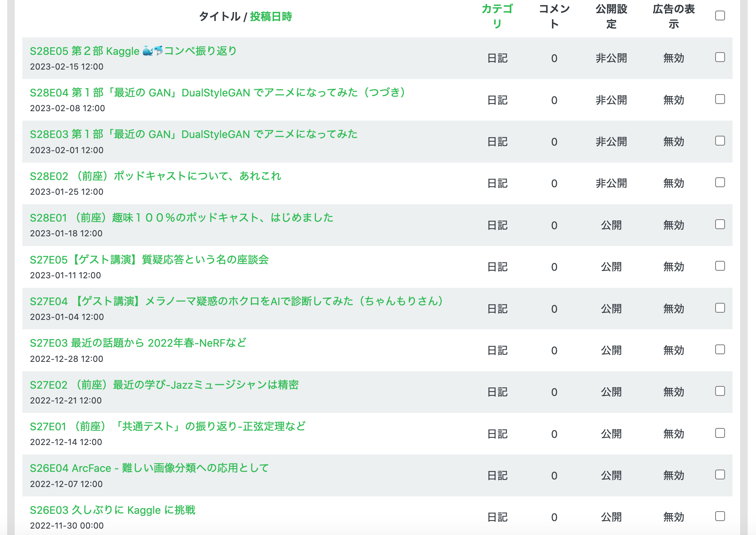Select the checkbox for the S28E01 row

(x=720, y=224)
